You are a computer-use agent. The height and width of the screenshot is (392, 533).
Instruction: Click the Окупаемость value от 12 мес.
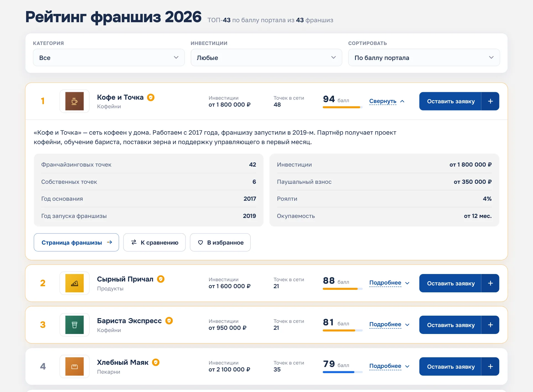[x=477, y=216]
